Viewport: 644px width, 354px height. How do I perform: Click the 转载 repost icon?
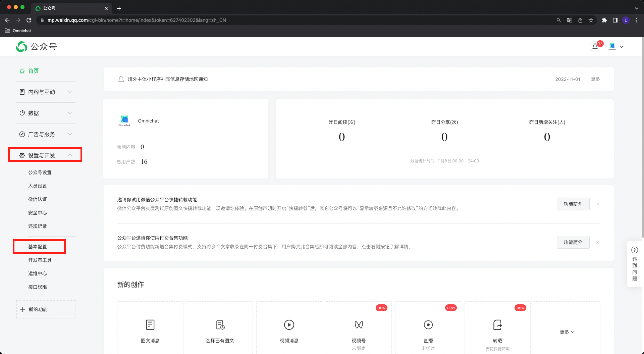coord(497,325)
